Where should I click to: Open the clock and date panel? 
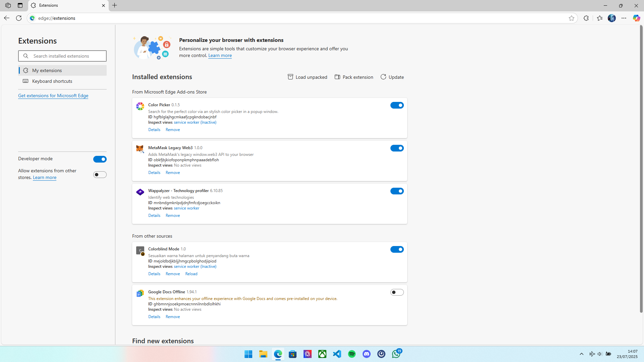tap(627, 354)
